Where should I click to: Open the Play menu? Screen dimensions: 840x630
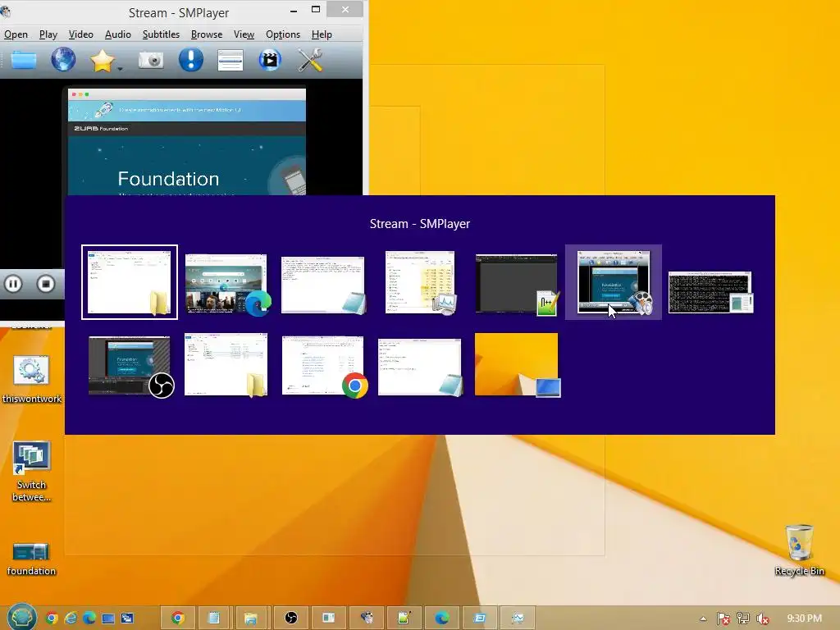pos(48,34)
